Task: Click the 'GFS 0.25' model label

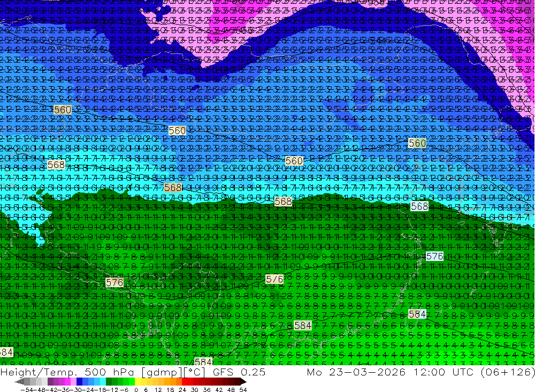Action: pos(239,372)
